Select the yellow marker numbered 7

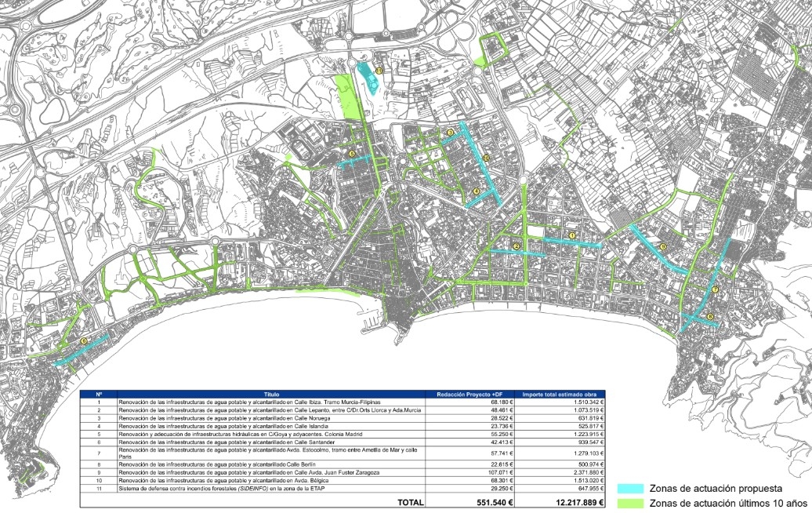715,290
